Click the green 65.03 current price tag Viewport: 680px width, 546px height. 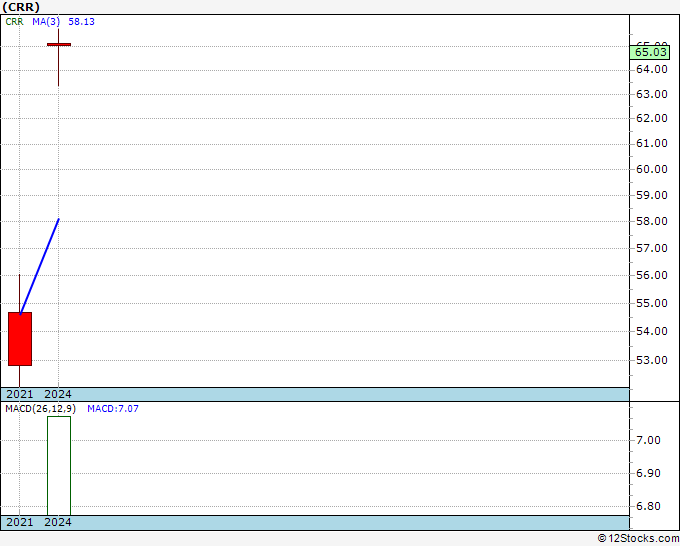click(650, 52)
